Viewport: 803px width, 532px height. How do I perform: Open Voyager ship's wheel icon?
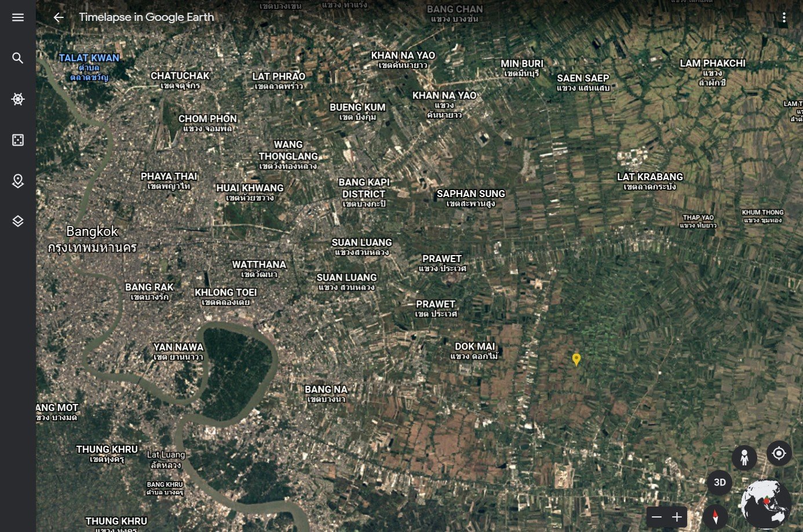tap(18, 99)
